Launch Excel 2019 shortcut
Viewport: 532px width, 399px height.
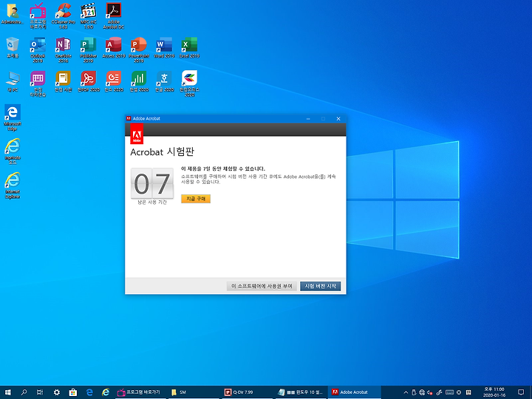click(189, 47)
